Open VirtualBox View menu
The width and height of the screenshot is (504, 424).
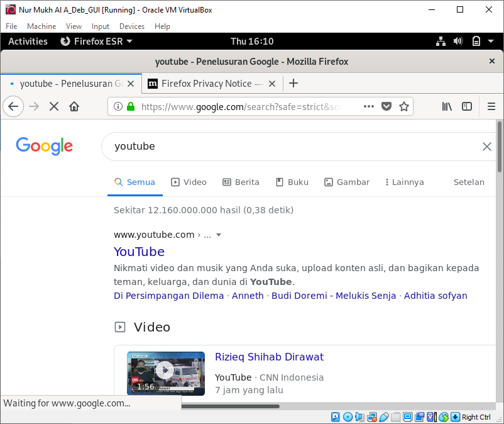tap(74, 26)
